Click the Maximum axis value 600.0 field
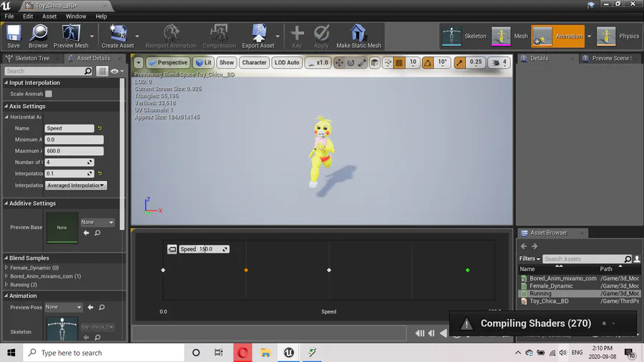 click(x=74, y=151)
